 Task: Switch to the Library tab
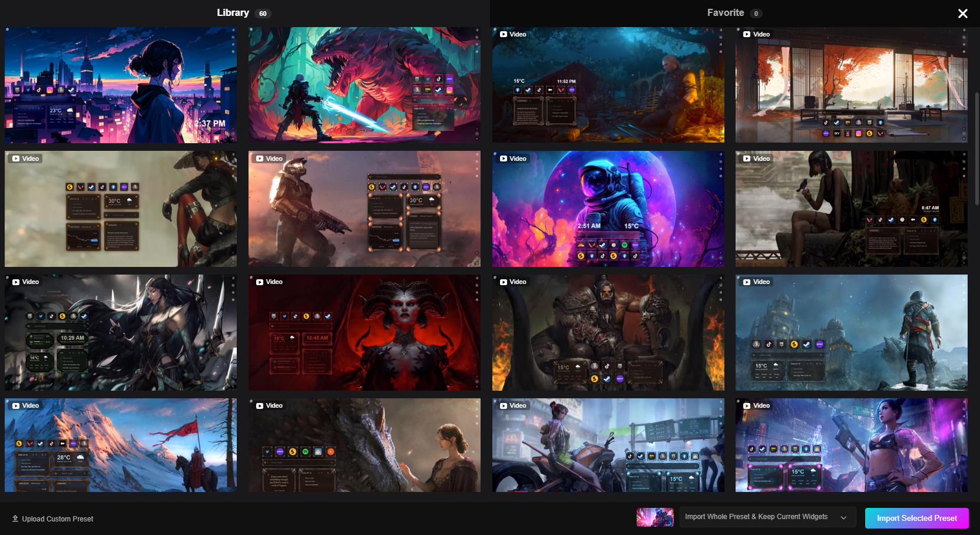244,13
